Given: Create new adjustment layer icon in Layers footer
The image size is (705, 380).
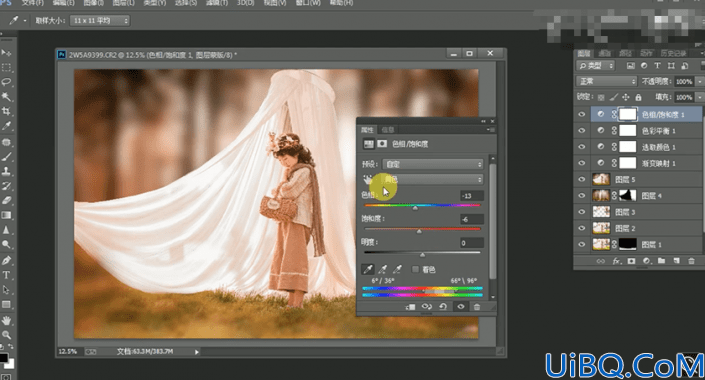Looking at the screenshot, I should coord(647,261).
